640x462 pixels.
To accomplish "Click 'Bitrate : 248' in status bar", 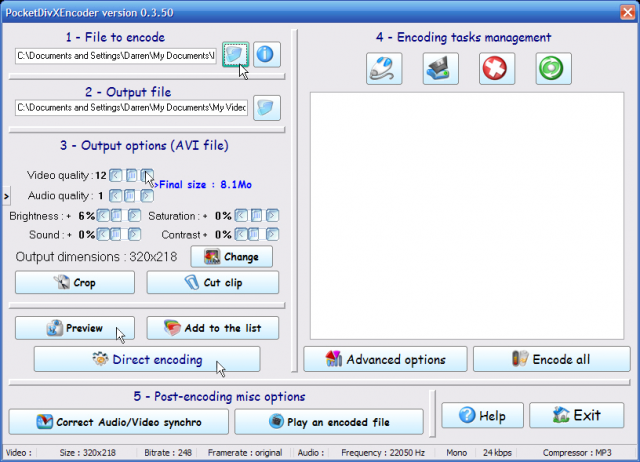I will click(168, 453).
